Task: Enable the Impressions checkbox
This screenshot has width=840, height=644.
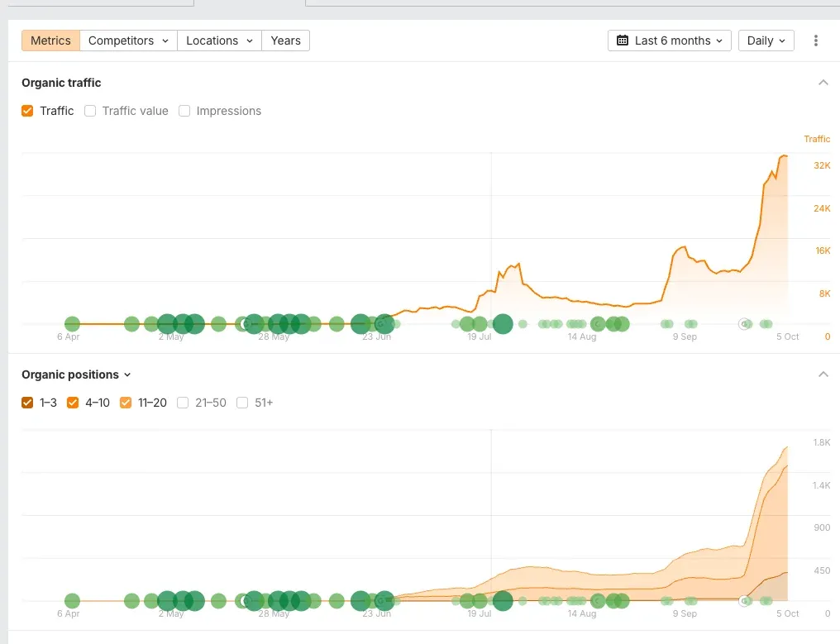Action: tap(184, 111)
